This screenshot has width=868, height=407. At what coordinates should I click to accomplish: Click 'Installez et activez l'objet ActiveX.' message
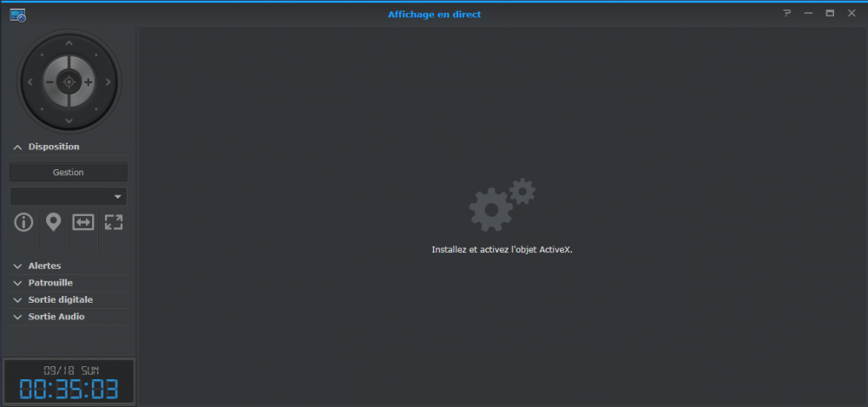[x=502, y=250]
